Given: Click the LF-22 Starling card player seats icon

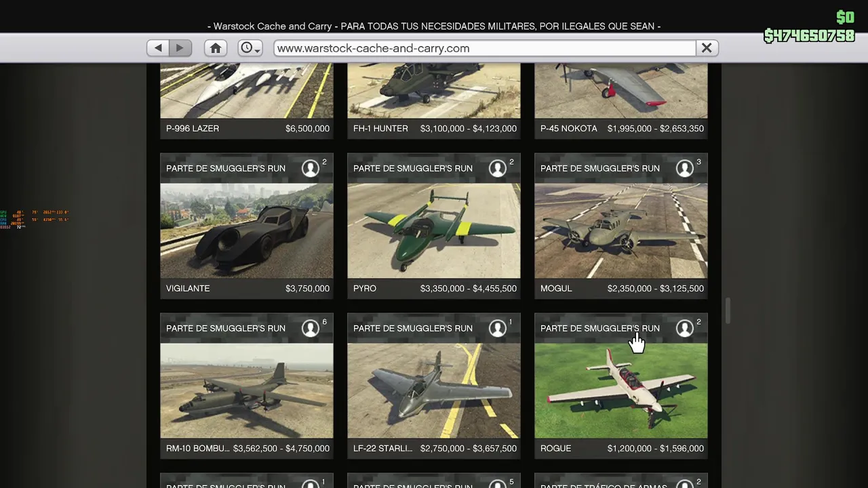Looking at the screenshot, I should pyautogui.click(x=498, y=328).
